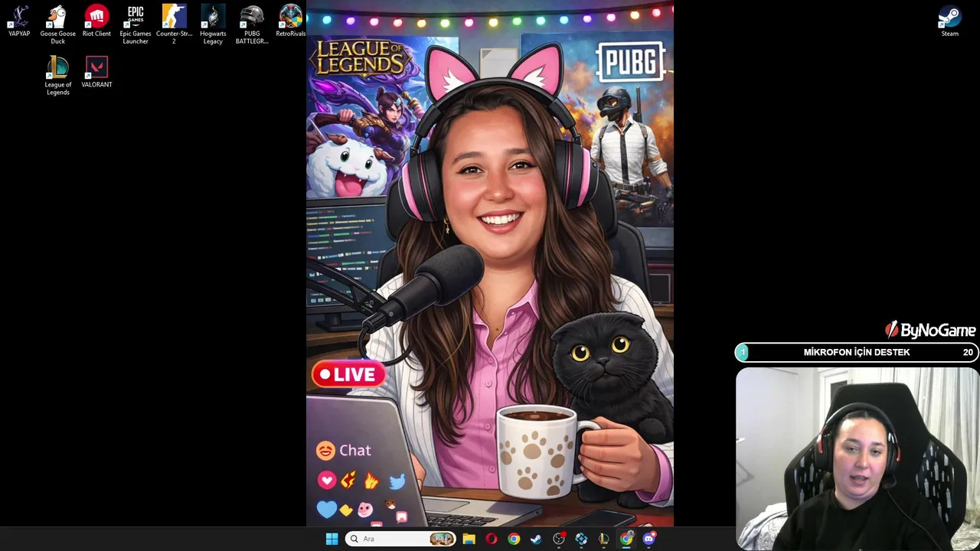Open Epic Games Launcher shortcut
The height and width of the screenshot is (551, 980).
click(x=136, y=24)
